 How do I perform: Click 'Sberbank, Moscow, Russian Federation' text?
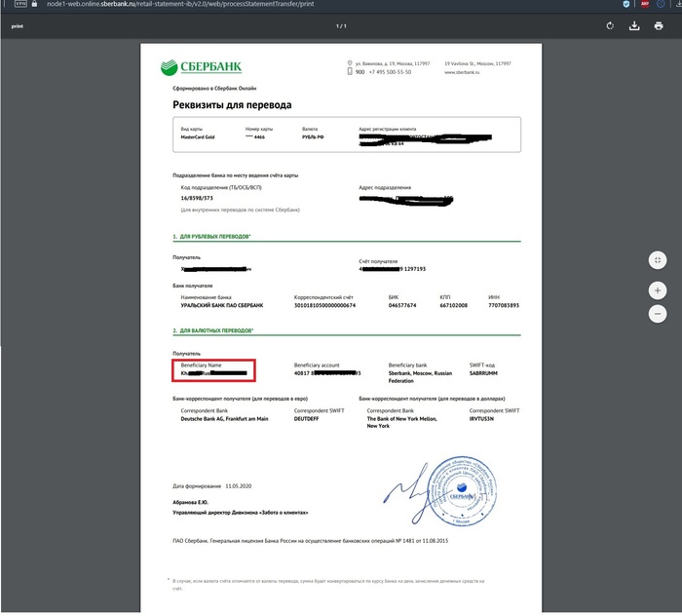coord(420,377)
